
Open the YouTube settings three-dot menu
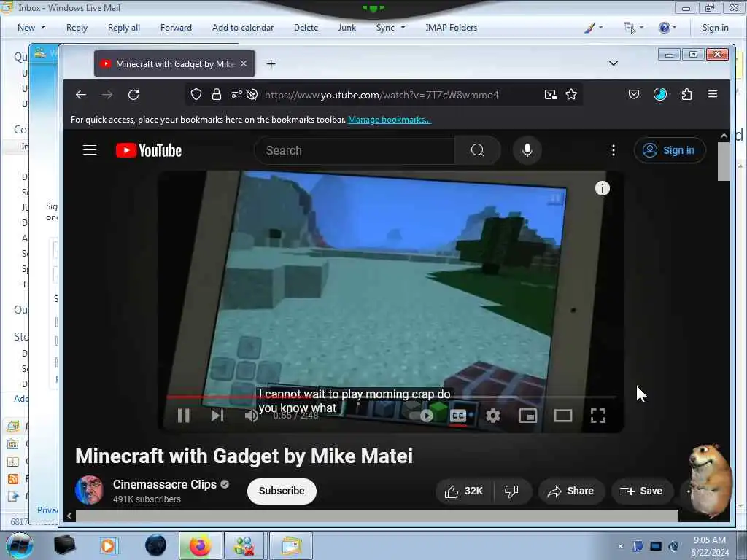(x=613, y=150)
